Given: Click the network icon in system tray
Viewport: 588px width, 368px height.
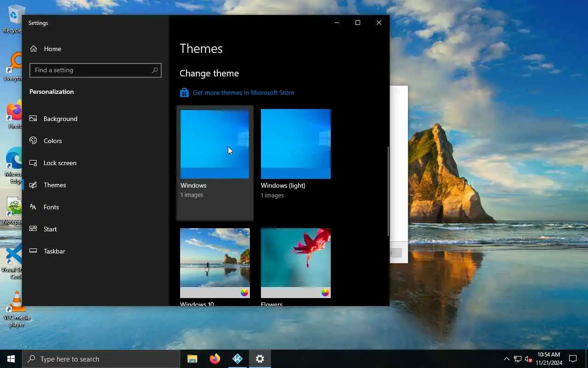Looking at the screenshot, I should click(x=518, y=359).
